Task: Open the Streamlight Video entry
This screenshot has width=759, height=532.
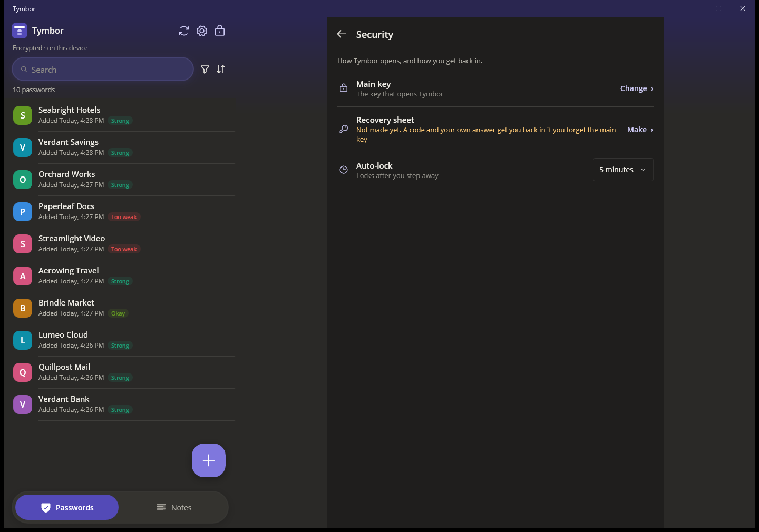Action: pyautogui.click(x=123, y=244)
